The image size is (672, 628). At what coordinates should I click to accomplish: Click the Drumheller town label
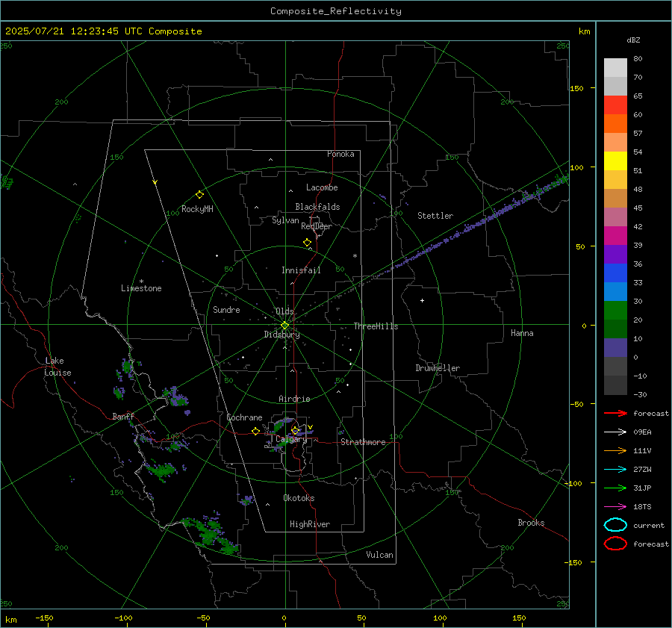tap(438, 368)
